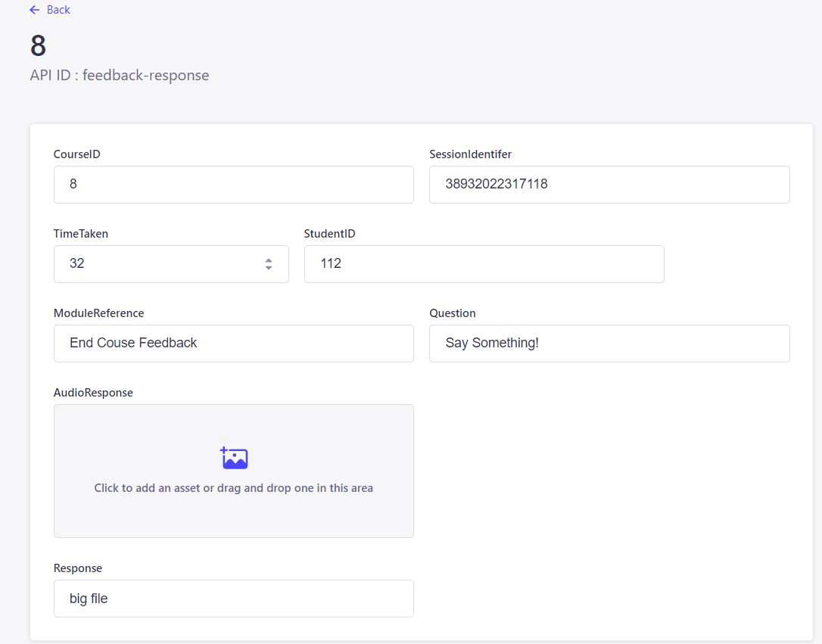Increase TimeTaken with the up arrow

pyautogui.click(x=269, y=260)
